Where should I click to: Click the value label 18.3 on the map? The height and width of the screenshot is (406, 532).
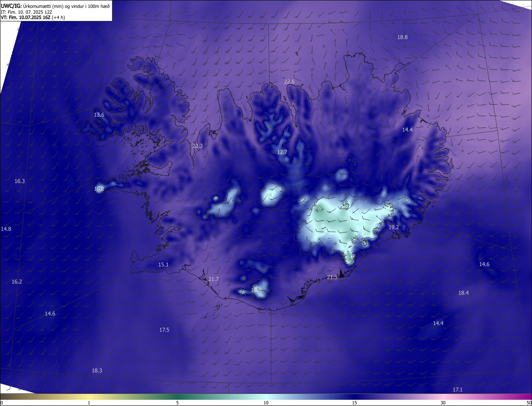[x=97, y=370]
